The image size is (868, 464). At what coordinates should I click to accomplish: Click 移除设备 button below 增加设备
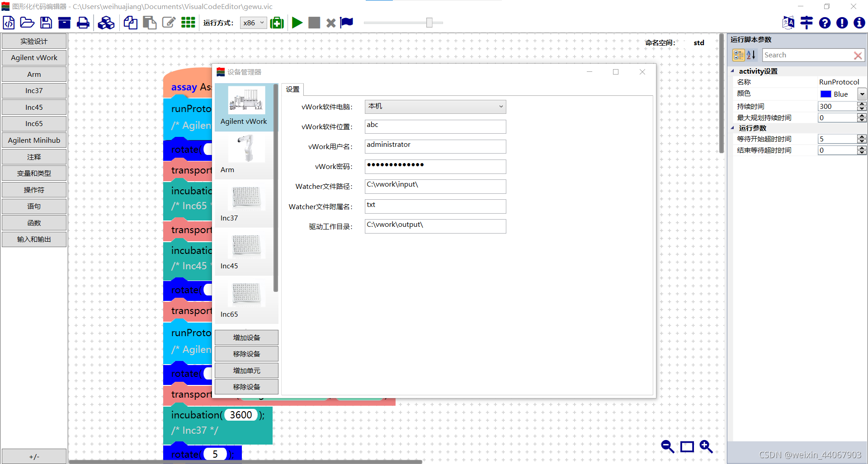coord(246,354)
